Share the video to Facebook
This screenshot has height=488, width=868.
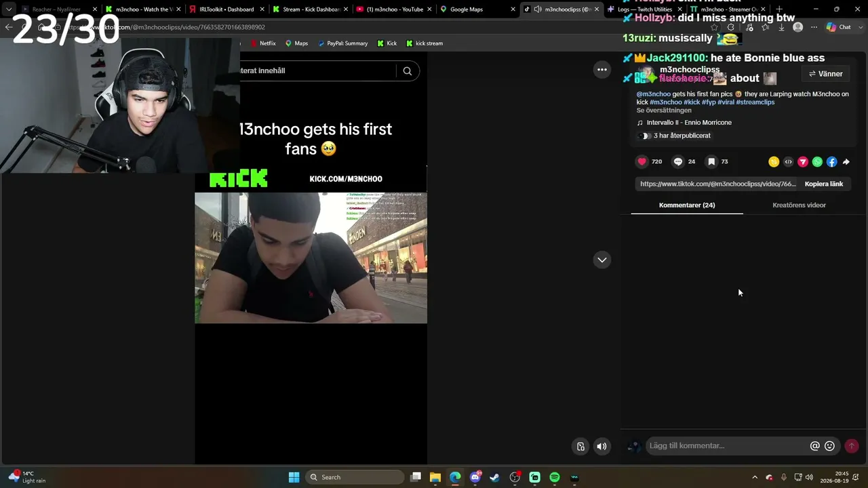831,162
